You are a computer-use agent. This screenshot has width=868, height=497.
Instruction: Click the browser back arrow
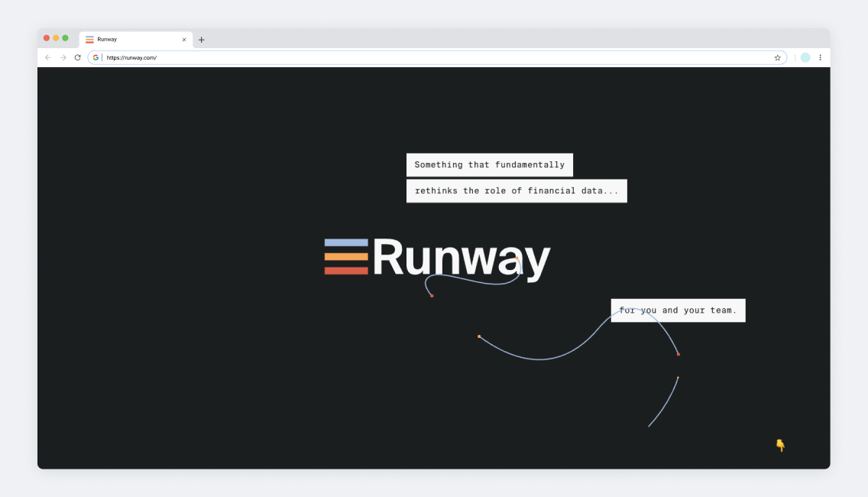coord(48,57)
